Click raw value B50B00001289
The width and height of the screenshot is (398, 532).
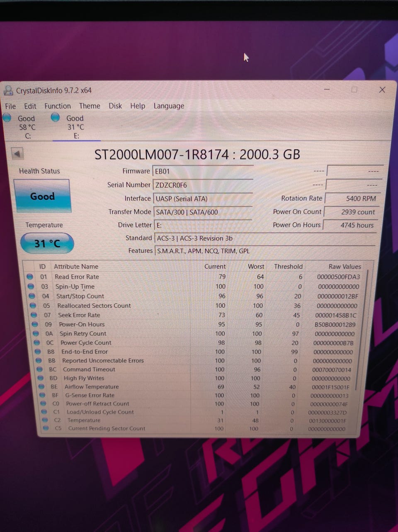[335, 324]
